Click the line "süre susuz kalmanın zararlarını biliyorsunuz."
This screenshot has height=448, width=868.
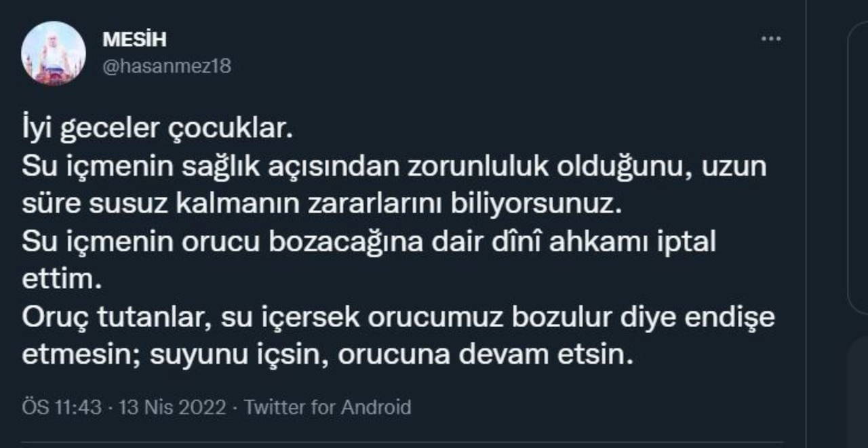coord(321,204)
